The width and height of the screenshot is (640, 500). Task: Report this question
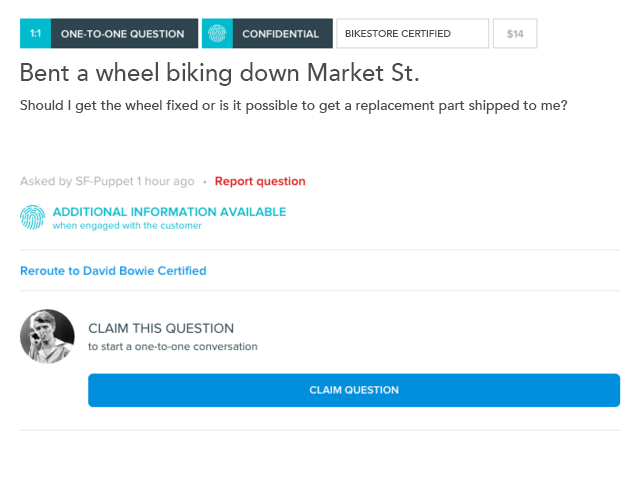[x=260, y=181]
